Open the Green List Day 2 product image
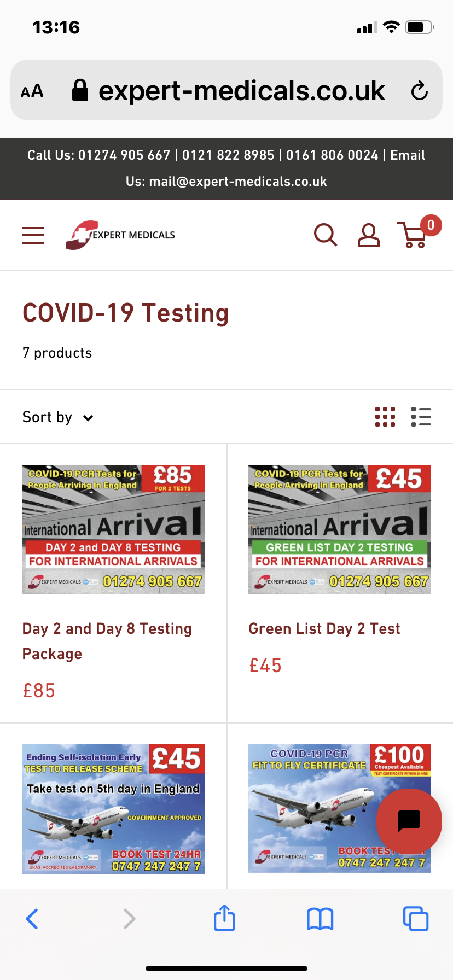Viewport: 453px width, 980px height. click(x=340, y=529)
